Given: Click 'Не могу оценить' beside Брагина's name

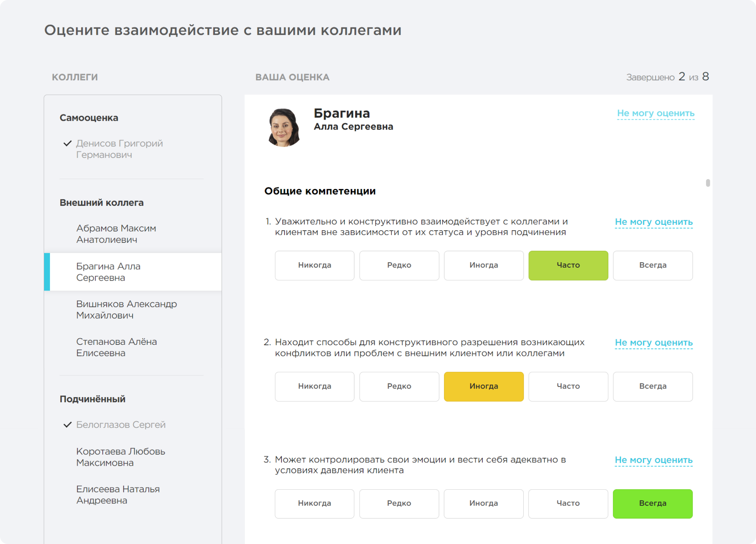Looking at the screenshot, I should 656,113.
